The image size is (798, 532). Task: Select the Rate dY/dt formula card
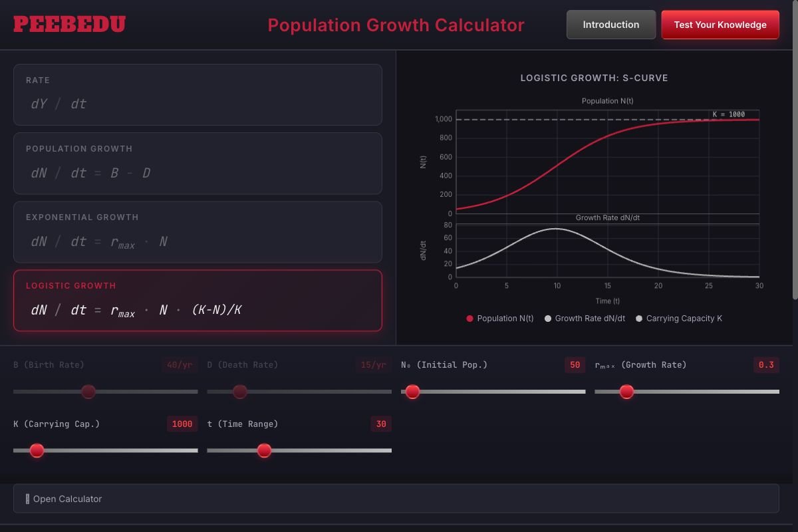(198, 94)
